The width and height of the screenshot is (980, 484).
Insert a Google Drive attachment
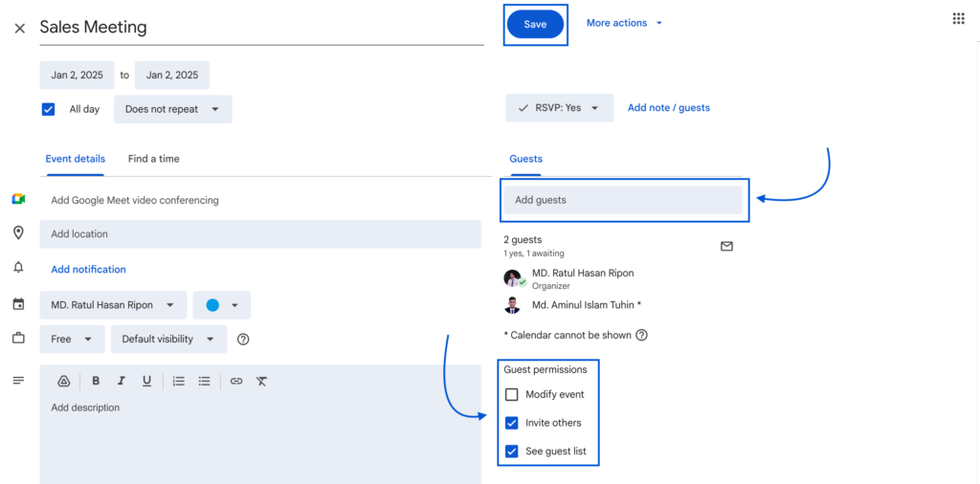[64, 381]
